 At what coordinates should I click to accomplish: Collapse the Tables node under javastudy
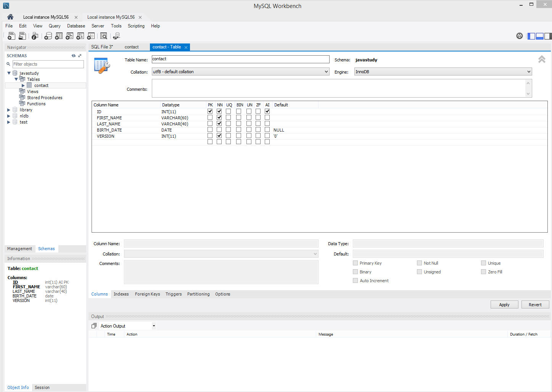(16, 79)
